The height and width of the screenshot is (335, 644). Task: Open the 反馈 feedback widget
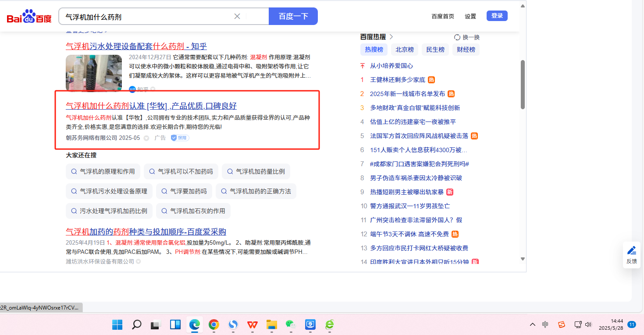(x=632, y=255)
